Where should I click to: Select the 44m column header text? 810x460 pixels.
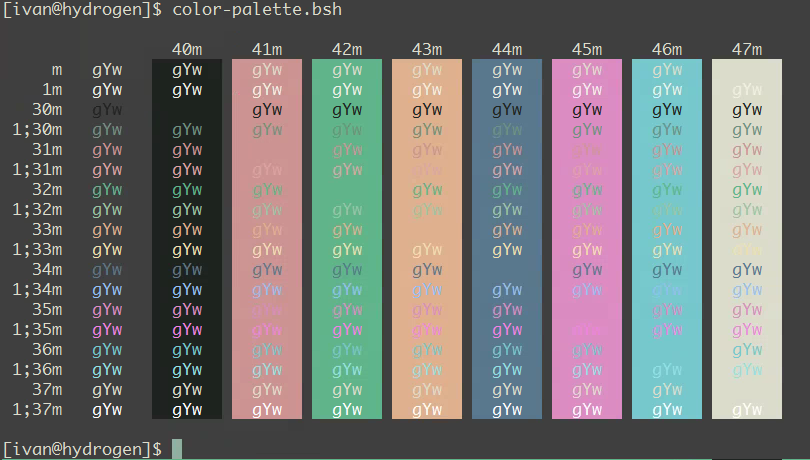coord(507,49)
